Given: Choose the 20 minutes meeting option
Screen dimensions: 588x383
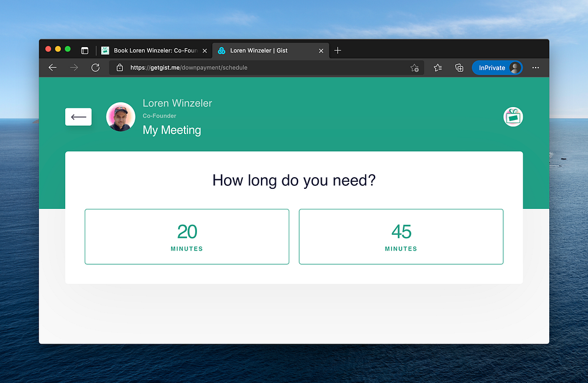Looking at the screenshot, I should point(187,237).
